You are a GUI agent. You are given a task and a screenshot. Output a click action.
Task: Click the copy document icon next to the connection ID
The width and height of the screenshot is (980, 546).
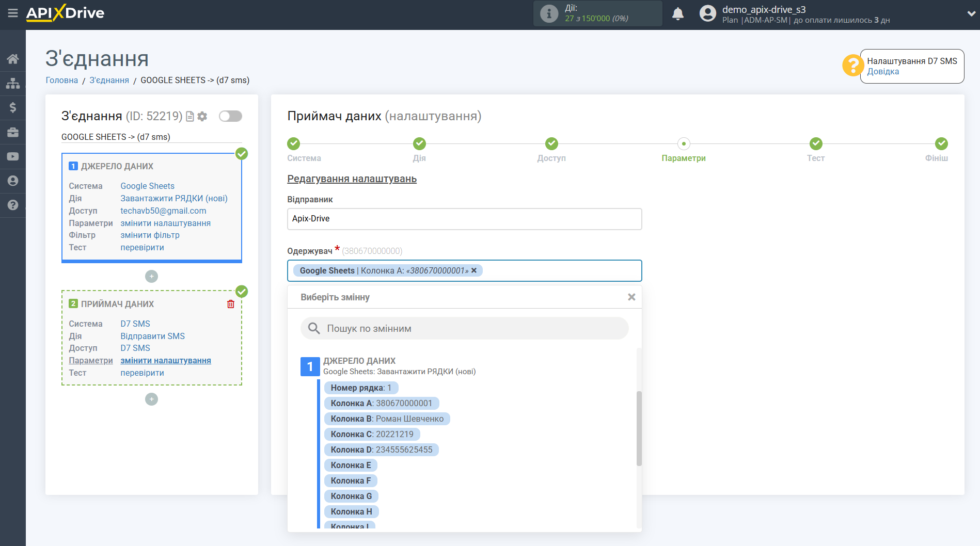[x=190, y=117]
